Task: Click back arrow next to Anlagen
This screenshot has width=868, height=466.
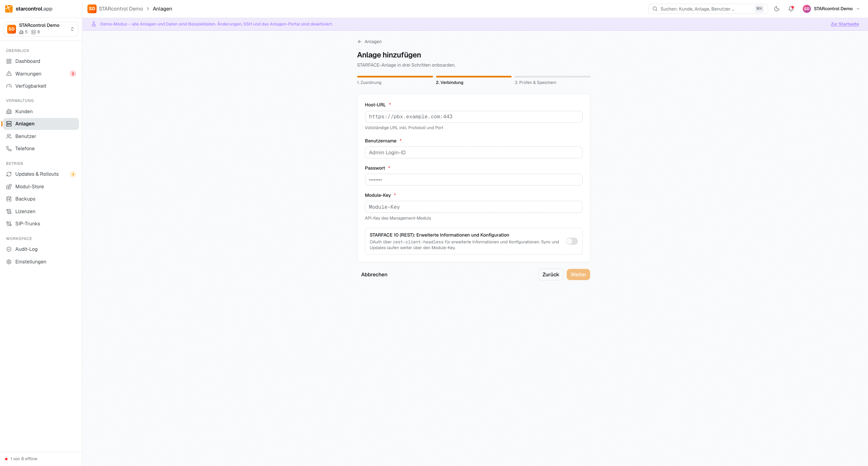Action: pyautogui.click(x=360, y=41)
